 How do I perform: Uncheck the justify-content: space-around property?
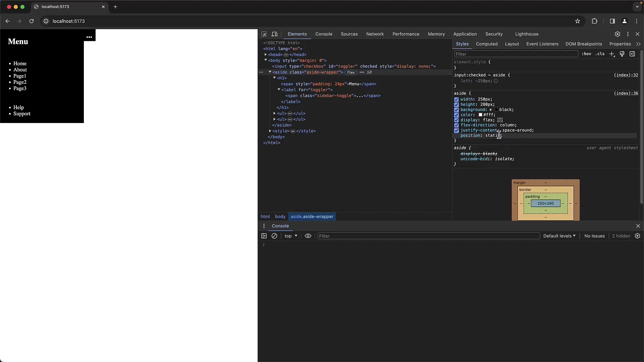pyautogui.click(x=457, y=131)
